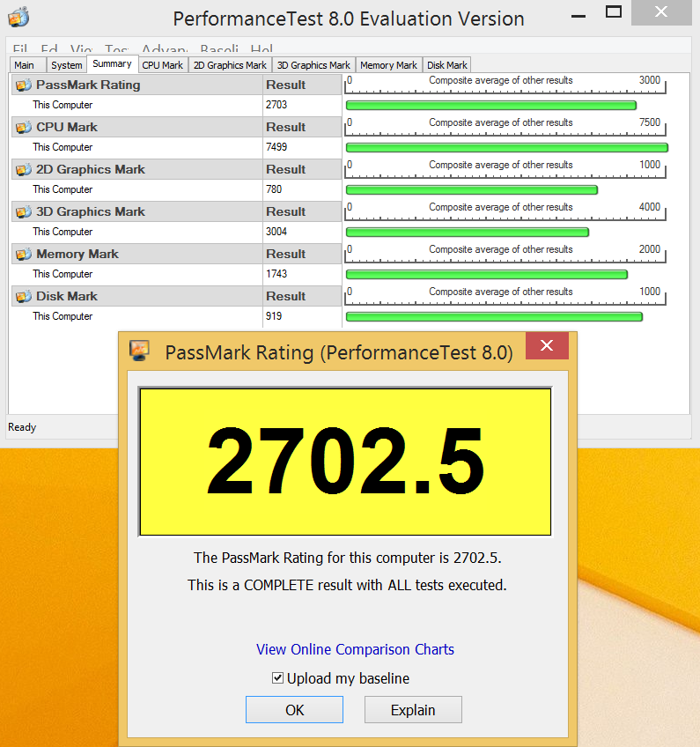Open the View menu

coord(81,49)
